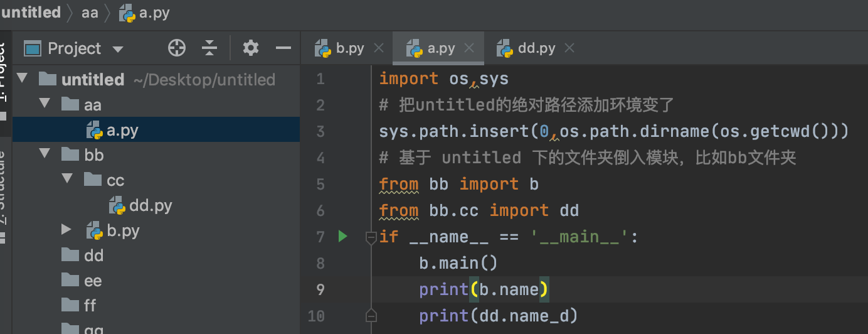Click the b.main() code line
Viewport: 868px width, 334px height.
click(458, 263)
